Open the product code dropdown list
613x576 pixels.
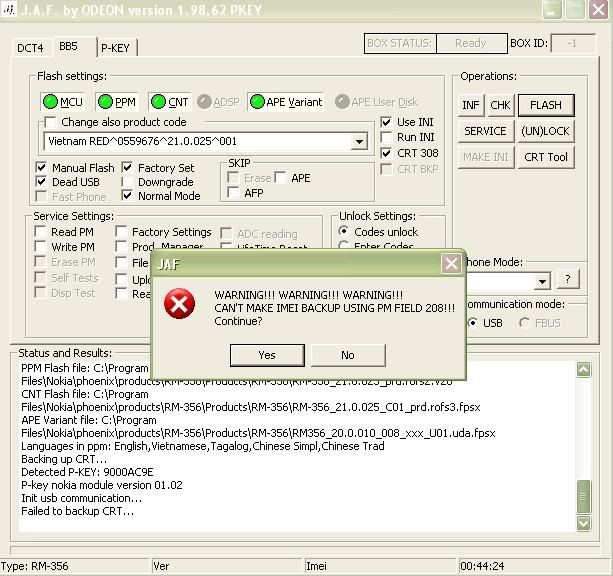[359, 142]
